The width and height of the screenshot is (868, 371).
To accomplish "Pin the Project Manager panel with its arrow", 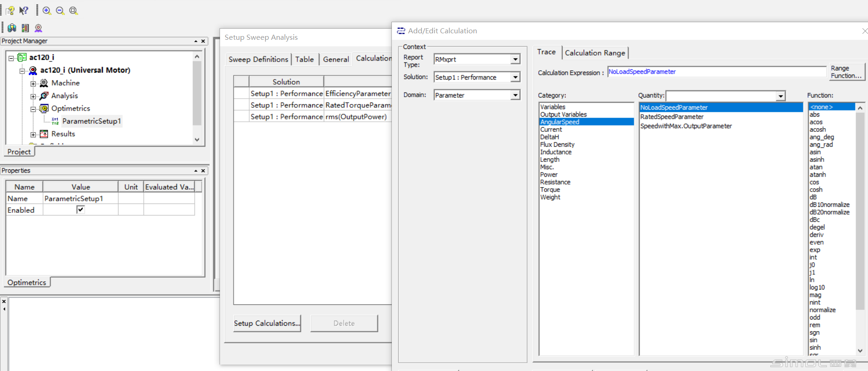I will [x=195, y=41].
